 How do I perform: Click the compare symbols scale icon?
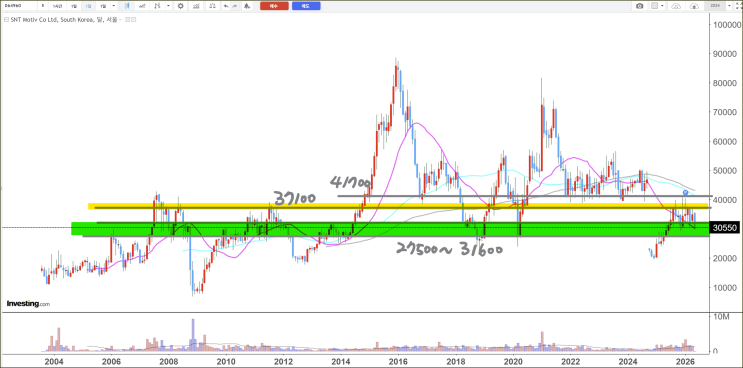[x=212, y=6]
